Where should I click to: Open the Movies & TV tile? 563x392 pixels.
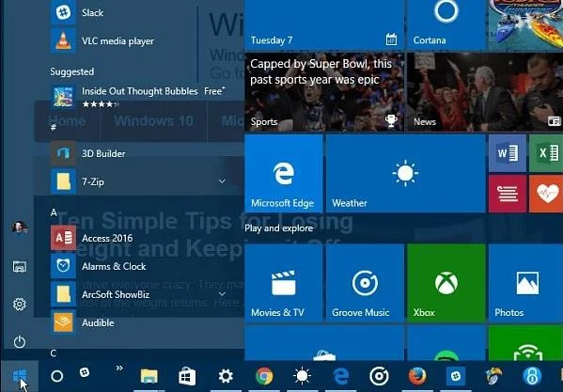(x=283, y=283)
